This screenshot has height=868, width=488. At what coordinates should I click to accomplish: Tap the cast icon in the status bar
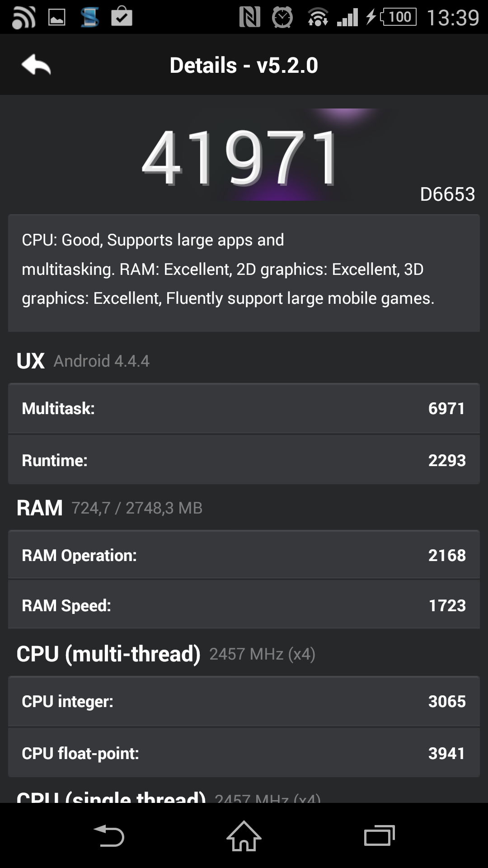click(x=23, y=17)
